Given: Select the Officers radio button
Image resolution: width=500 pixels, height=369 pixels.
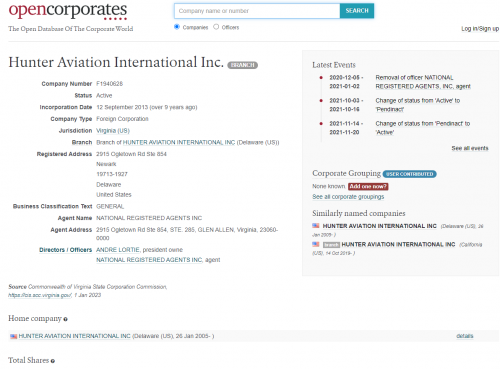Looking at the screenshot, I should pyautogui.click(x=216, y=27).
